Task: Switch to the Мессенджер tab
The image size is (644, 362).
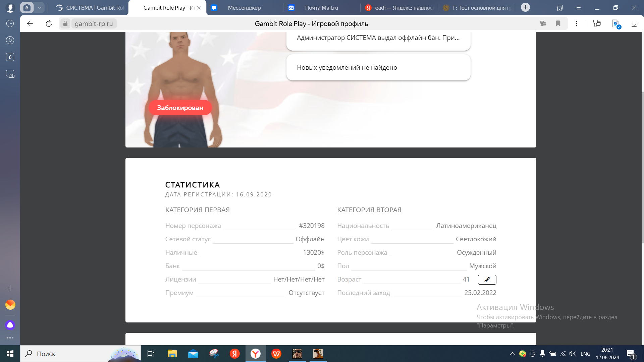Action: click(x=244, y=8)
